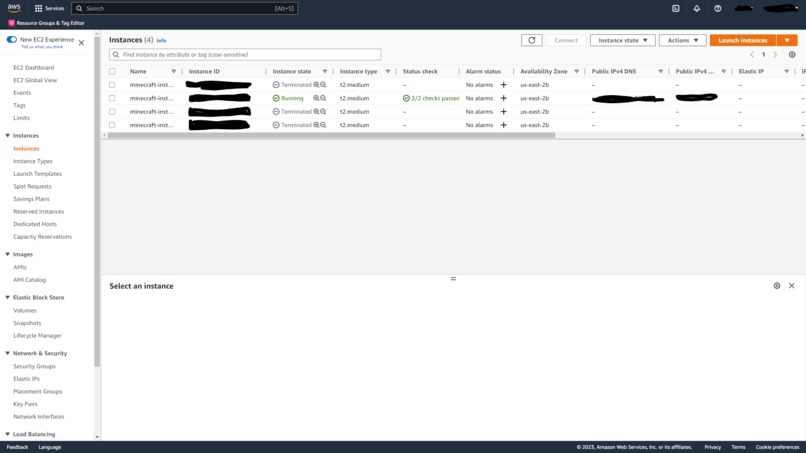This screenshot has height=453, width=806.
Task: Zoom-out filter icon beside Running state
Action: click(323, 98)
